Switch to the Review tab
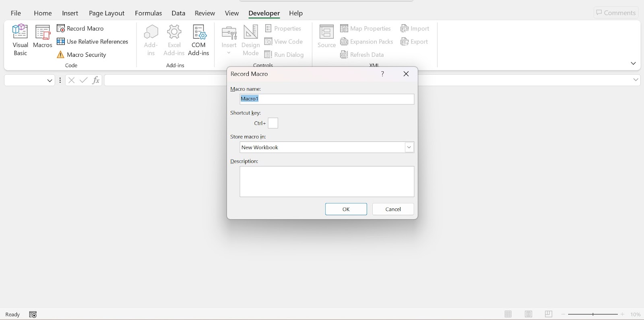 coord(205,13)
